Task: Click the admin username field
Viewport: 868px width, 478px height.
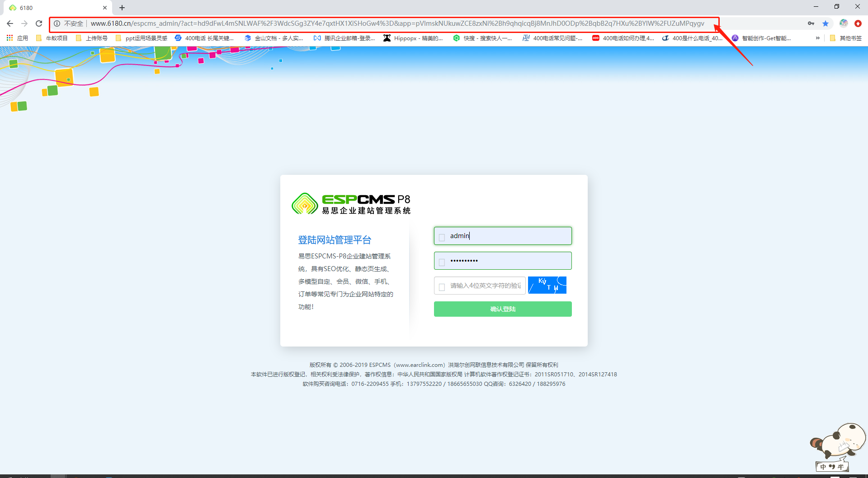Action: click(x=503, y=236)
